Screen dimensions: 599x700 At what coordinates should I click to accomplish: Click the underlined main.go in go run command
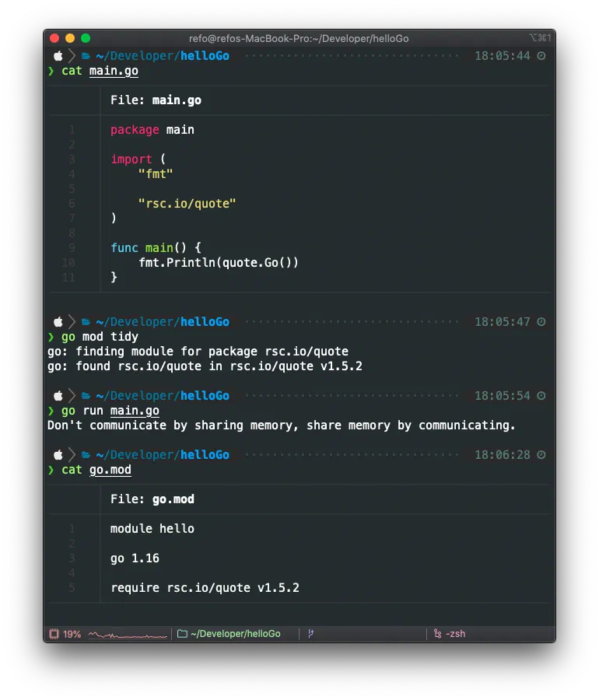[x=135, y=411]
